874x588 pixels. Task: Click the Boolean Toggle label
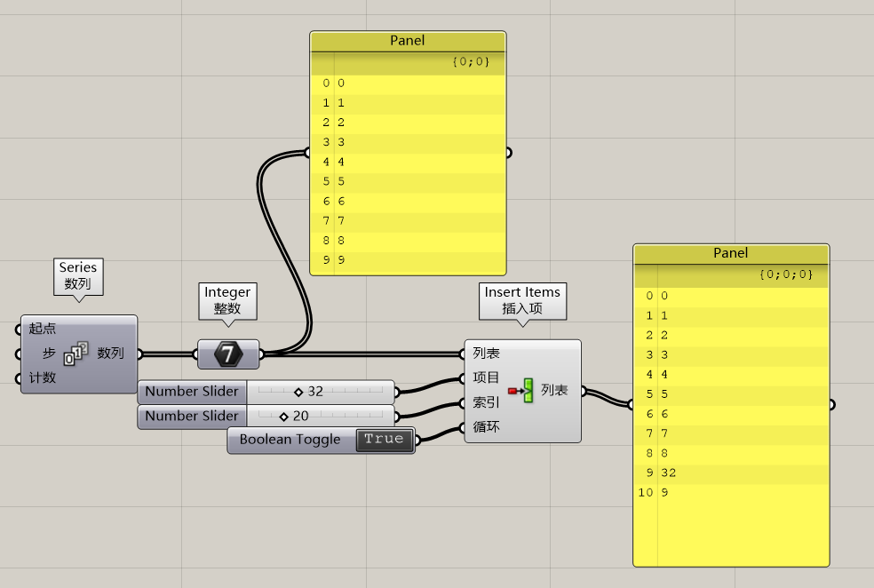point(290,440)
